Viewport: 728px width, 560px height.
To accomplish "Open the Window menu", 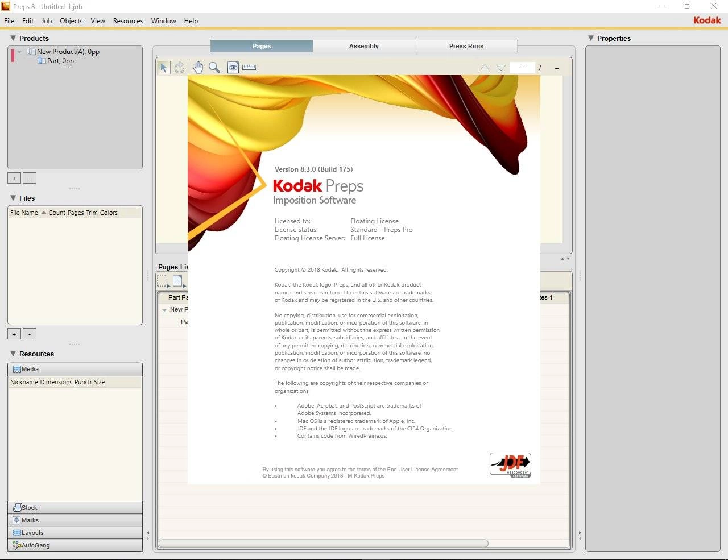I will coord(163,21).
